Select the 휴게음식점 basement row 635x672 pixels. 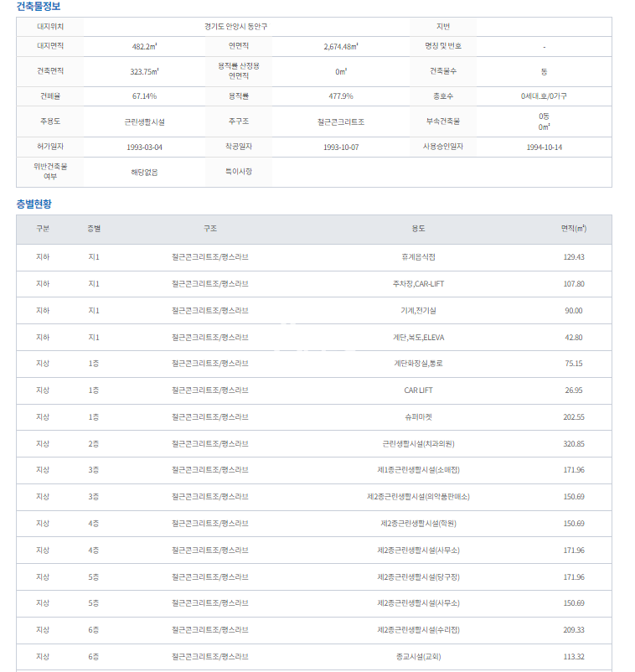(x=418, y=257)
